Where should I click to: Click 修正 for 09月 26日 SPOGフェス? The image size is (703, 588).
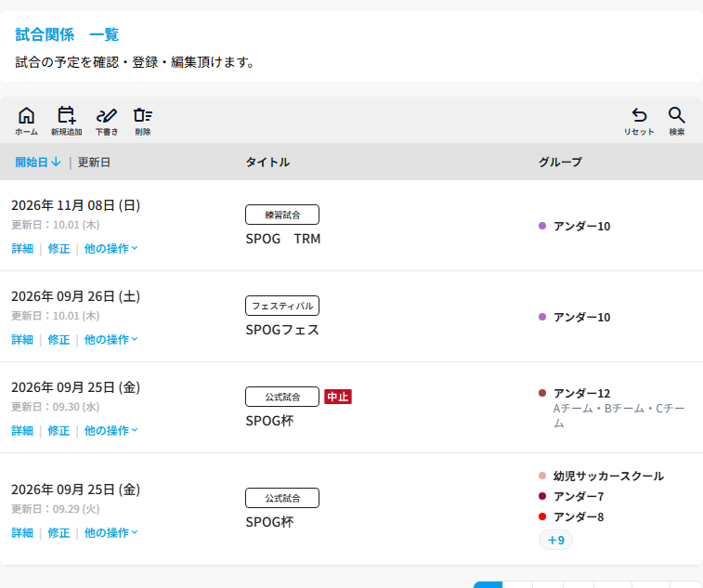pyautogui.click(x=59, y=340)
